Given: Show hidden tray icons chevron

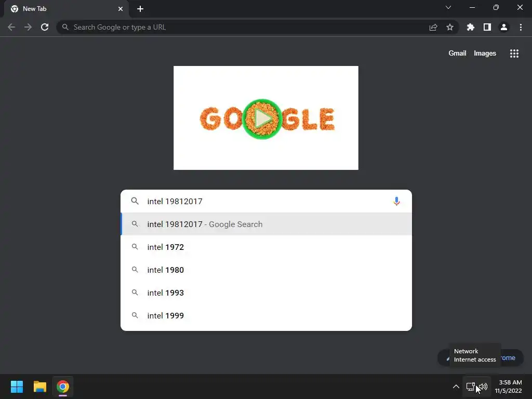Looking at the screenshot, I should pos(456,387).
